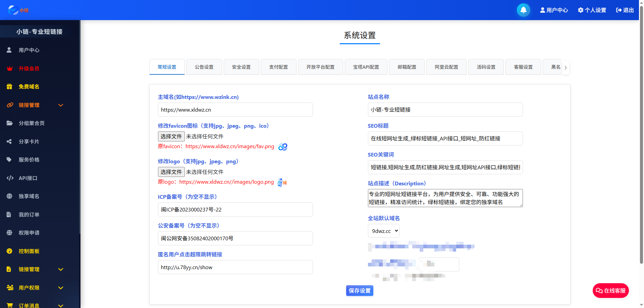Open 服务价格 via the tag icon

point(9,160)
